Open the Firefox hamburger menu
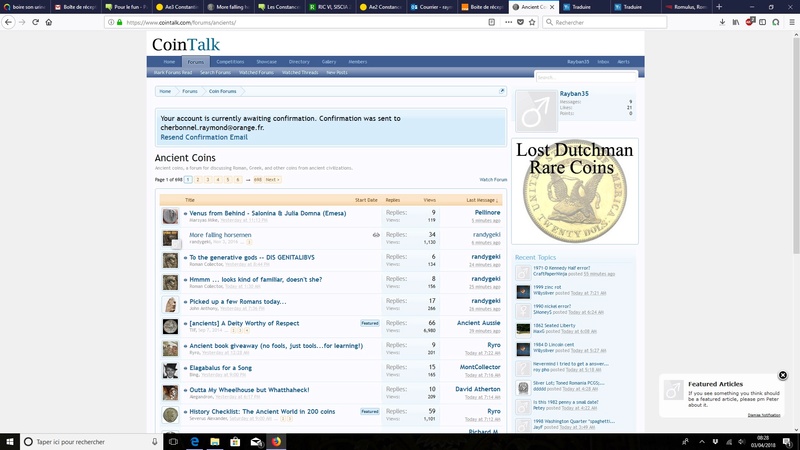Image resolution: width=800 pixels, height=450 pixels. 792,22
